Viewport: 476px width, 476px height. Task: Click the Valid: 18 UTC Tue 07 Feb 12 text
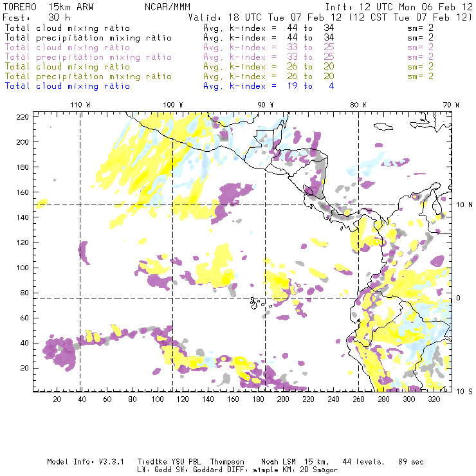pyautogui.click(x=267, y=17)
